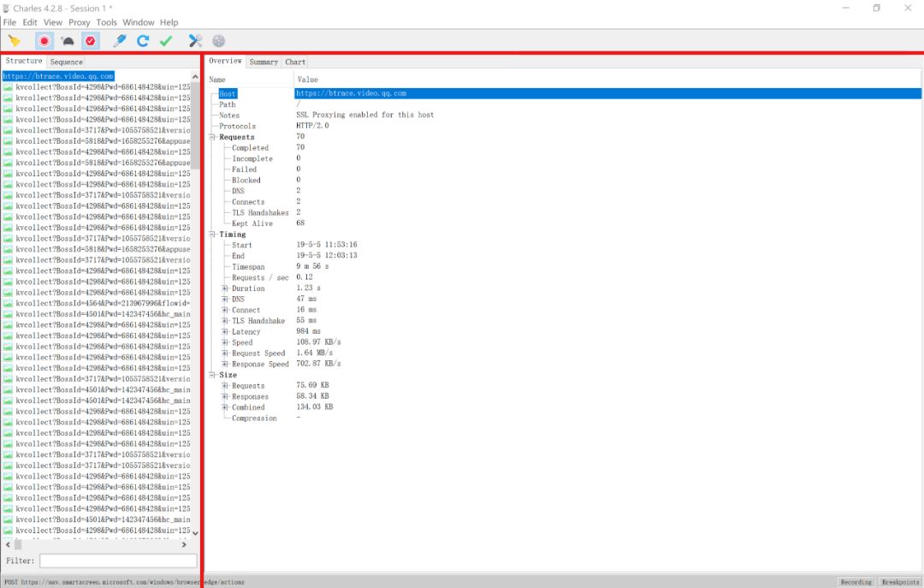This screenshot has height=588, width=924.
Task: Collapse the Size section
Action: point(213,375)
